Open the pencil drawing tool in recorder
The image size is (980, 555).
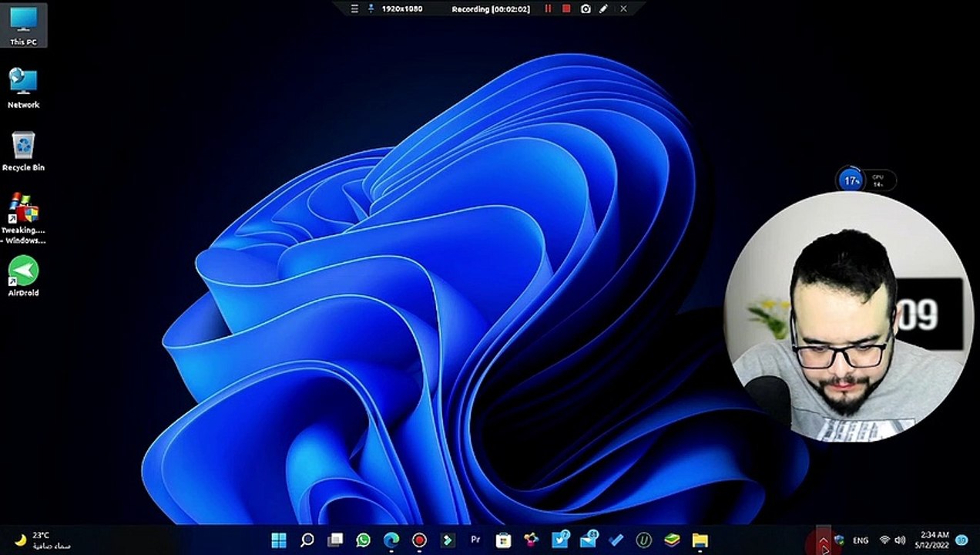pyautogui.click(x=604, y=8)
